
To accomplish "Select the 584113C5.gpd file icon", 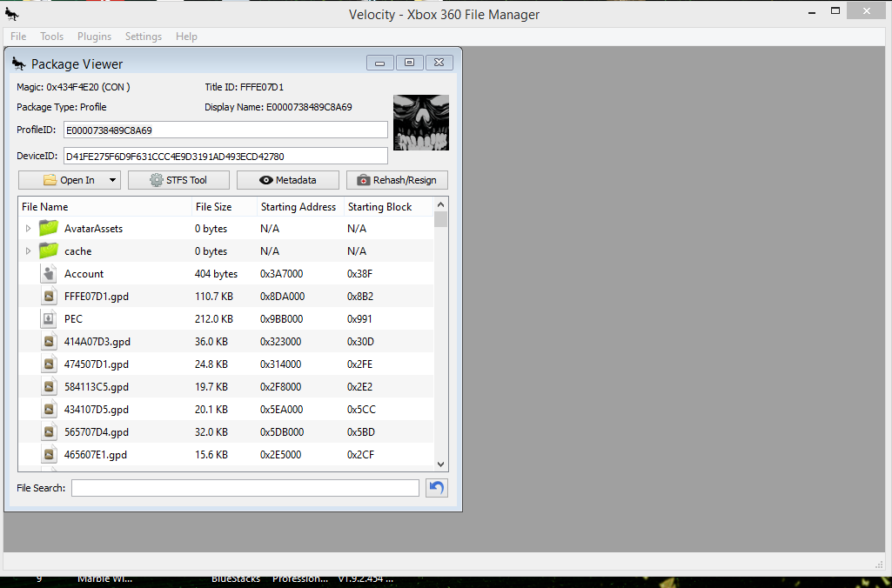I will (49, 387).
